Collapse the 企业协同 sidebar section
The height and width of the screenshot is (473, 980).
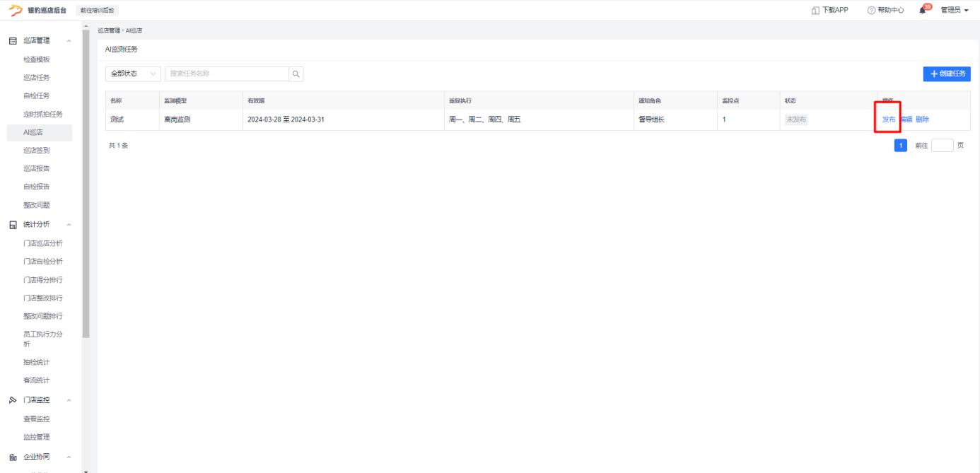coord(69,457)
